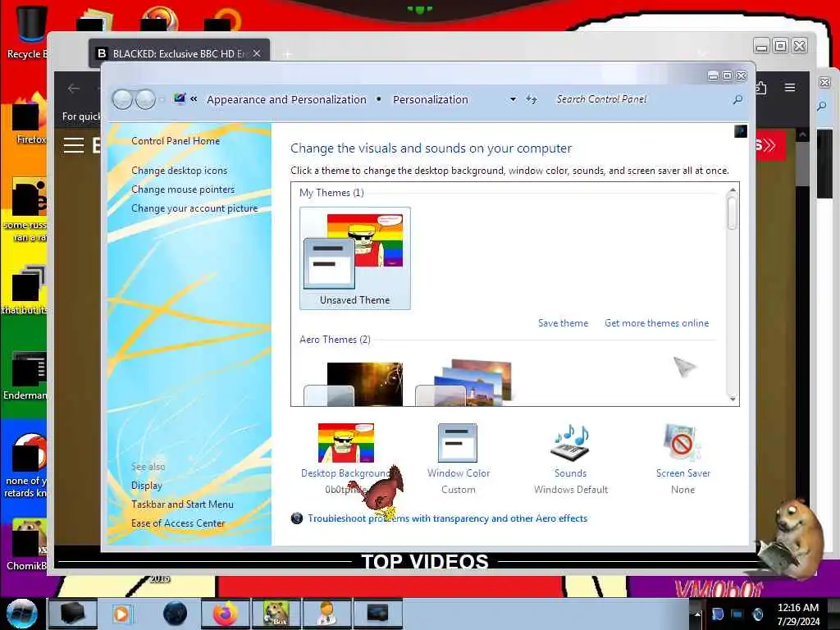Open Control Panel Home

click(176, 141)
